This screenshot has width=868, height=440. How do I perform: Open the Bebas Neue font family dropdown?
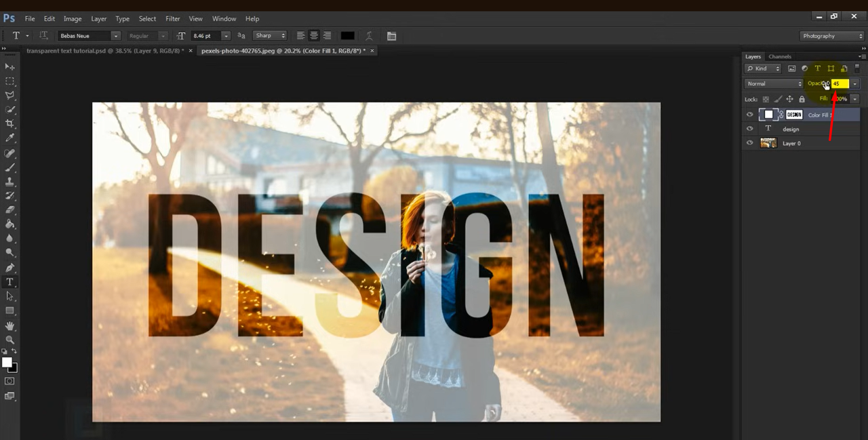click(x=115, y=36)
